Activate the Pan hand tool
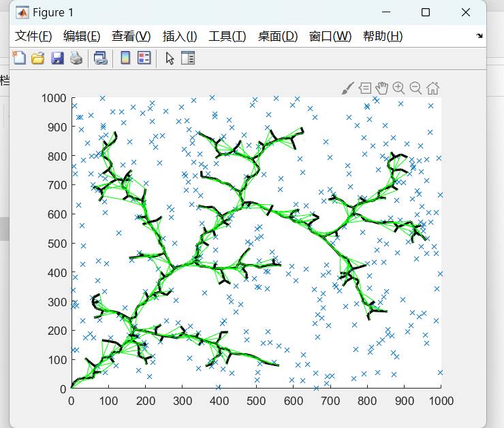504x428 pixels. pos(382,88)
